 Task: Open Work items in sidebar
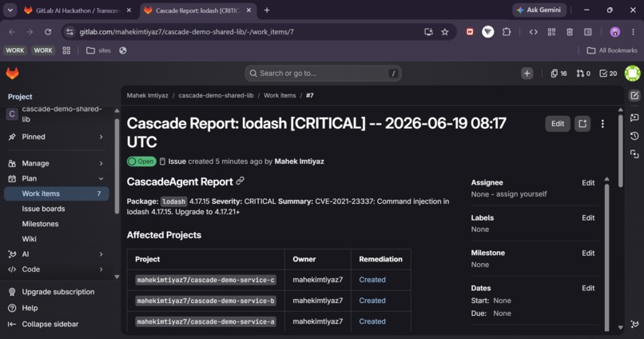(56, 193)
